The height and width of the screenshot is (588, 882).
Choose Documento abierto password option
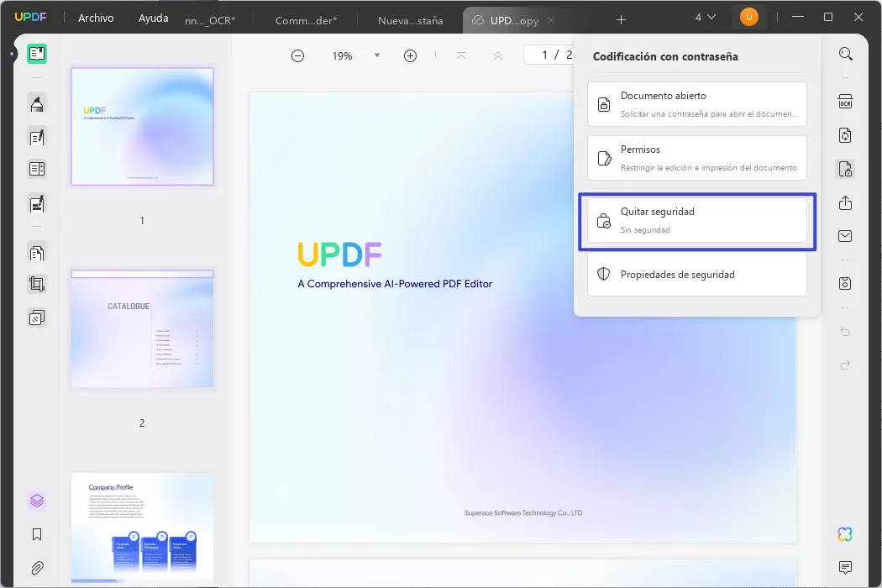697,104
